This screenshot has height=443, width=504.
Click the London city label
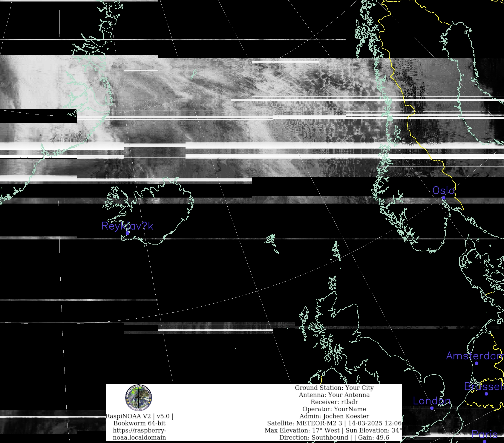[432, 401]
